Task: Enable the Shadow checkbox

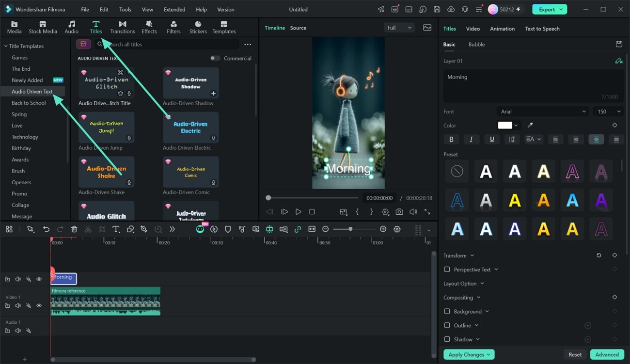Action: pyautogui.click(x=447, y=339)
